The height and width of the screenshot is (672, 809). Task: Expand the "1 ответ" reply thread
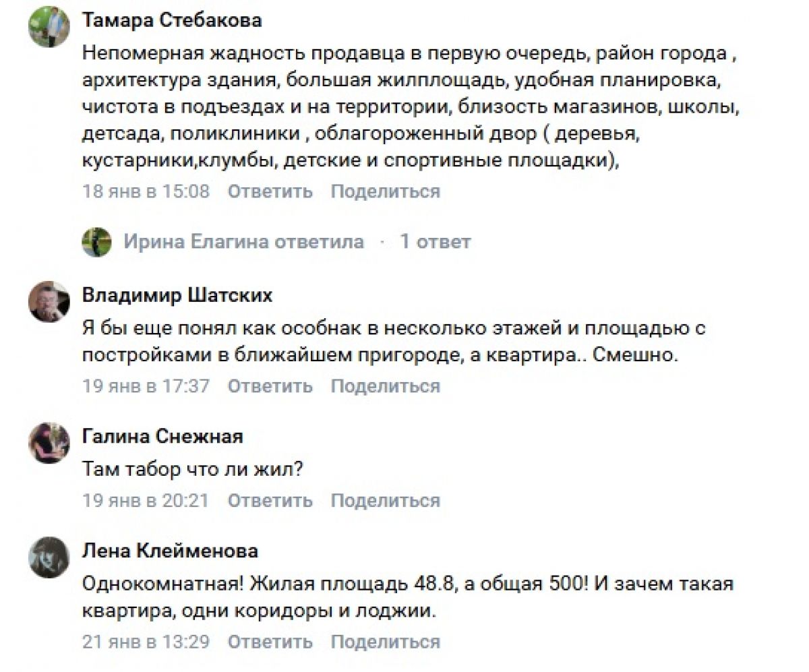435,242
